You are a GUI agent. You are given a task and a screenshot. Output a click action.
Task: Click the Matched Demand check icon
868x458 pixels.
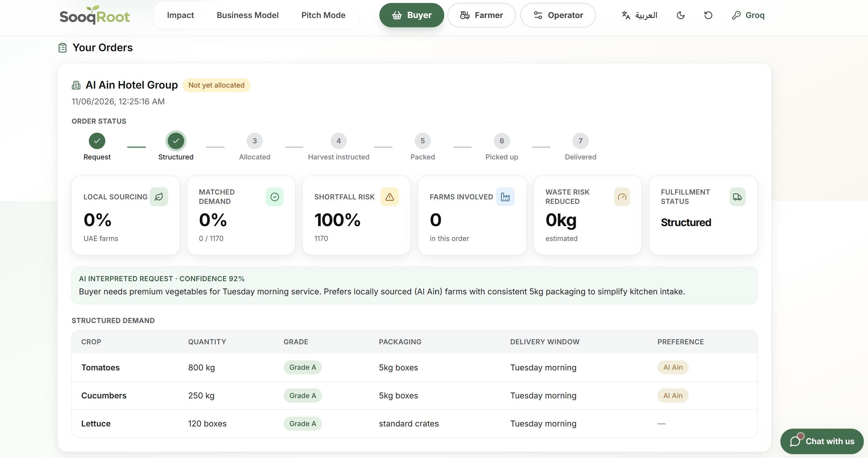pyautogui.click(x=275, y=196)
